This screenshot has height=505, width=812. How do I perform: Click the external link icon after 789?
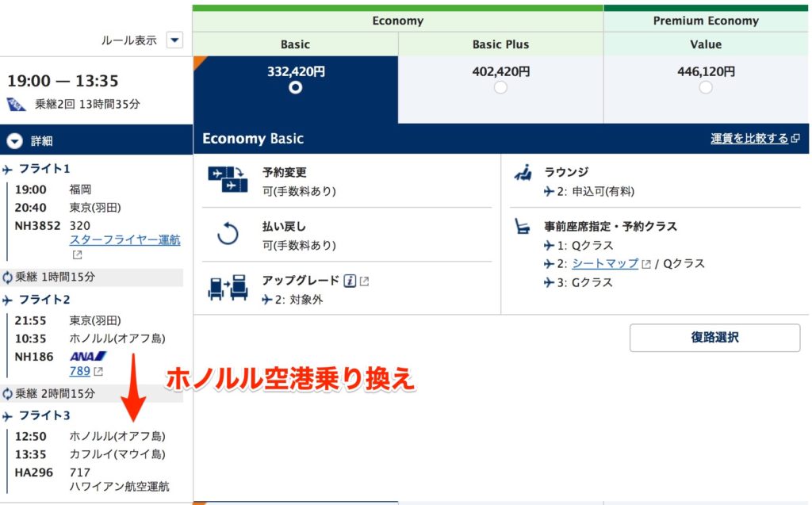click(x=98, y=371)
